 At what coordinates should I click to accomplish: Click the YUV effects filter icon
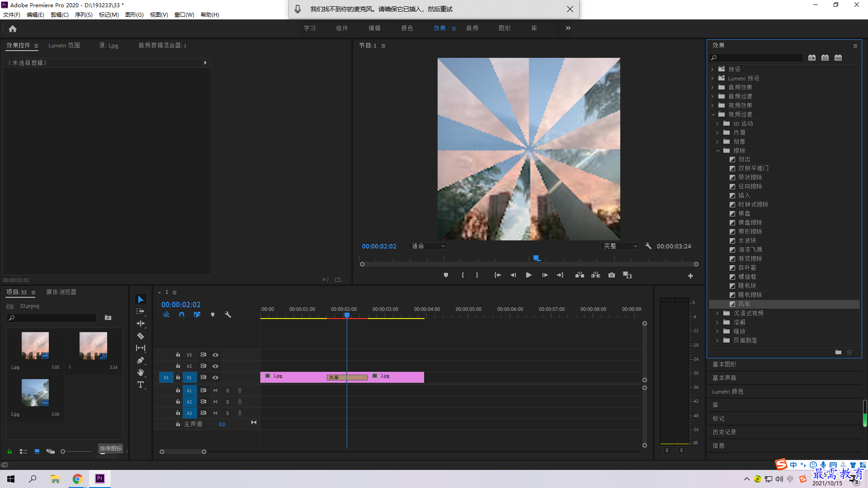click(x=838, y=58)
